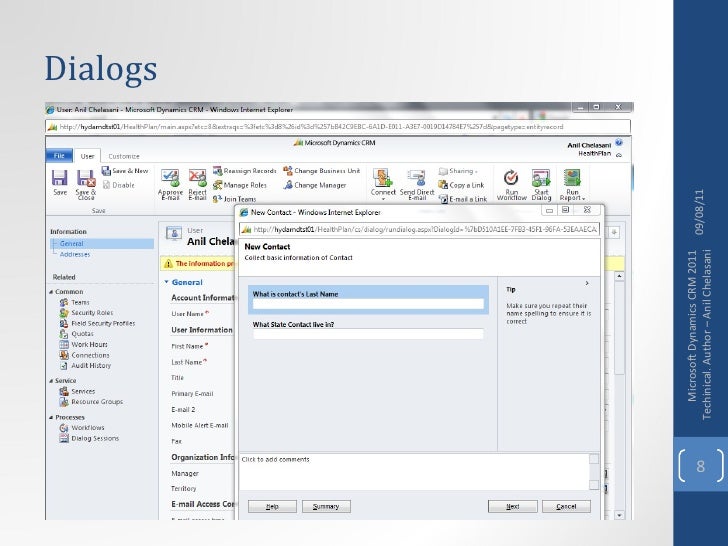Click the Run Workflow icon

pos(511,185)
